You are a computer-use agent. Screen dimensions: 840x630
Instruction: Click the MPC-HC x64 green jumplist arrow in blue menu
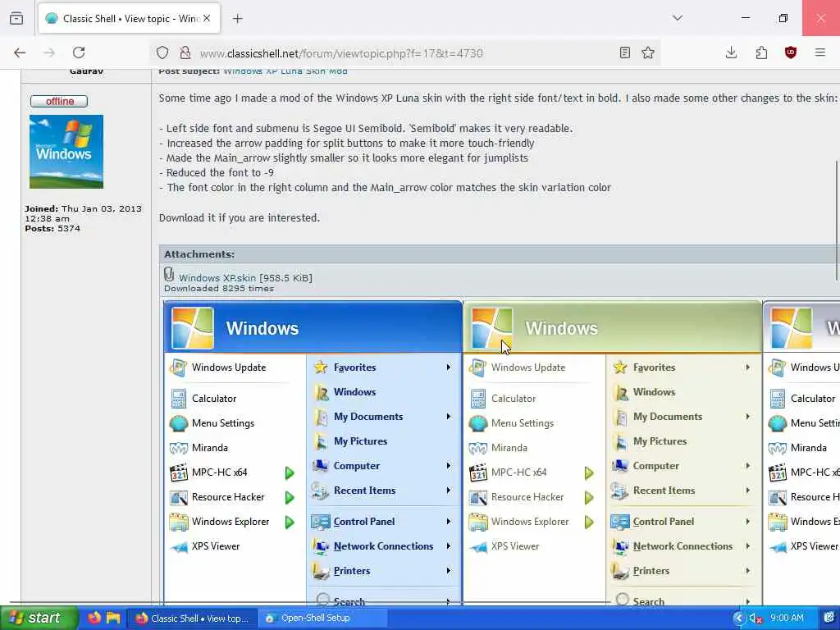pyautogui.click(x=290, y=472)
